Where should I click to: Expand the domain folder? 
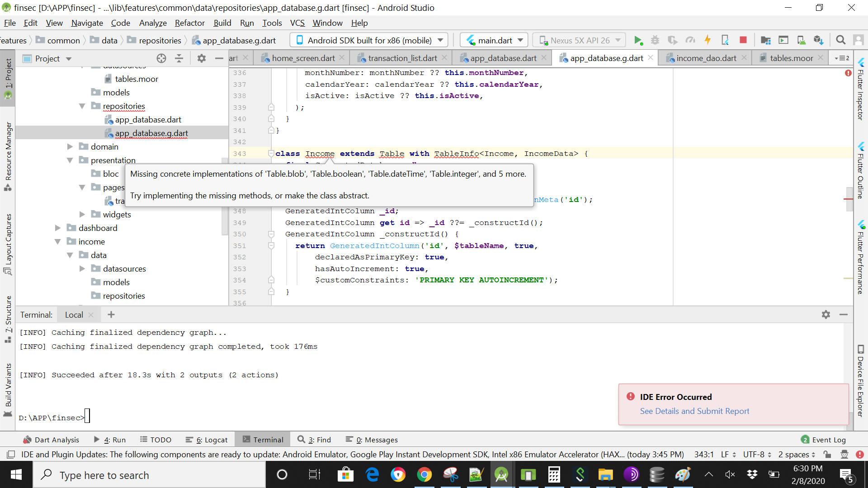70,146
